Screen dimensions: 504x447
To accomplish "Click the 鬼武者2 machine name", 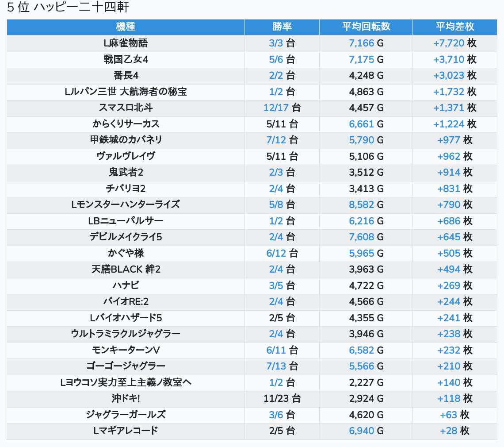I will pos(126,173).
